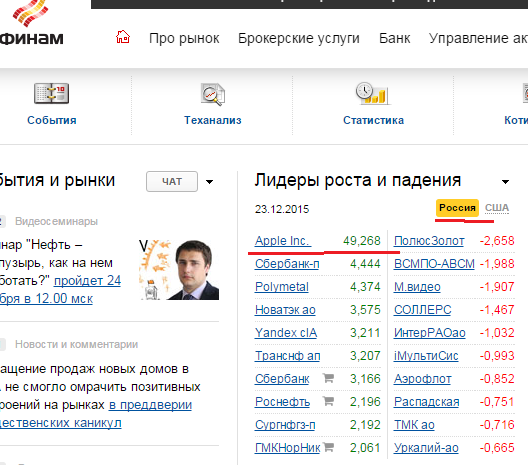The height and width of the screenshot is (465, 528).
Task: Click the ЧАТ button
Action: pos(172,181)
